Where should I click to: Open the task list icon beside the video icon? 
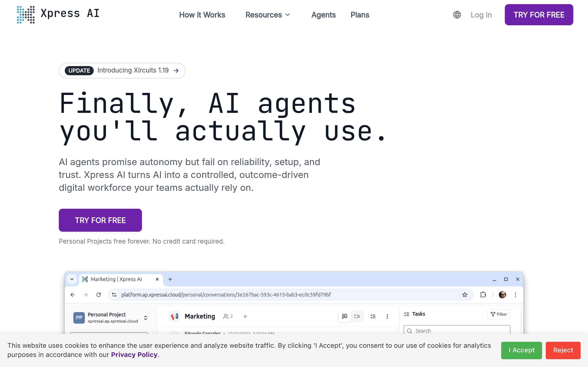tap(373, 316)
